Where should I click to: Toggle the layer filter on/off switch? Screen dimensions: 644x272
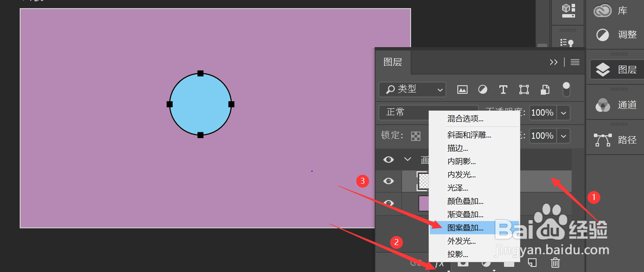point(566,90)
